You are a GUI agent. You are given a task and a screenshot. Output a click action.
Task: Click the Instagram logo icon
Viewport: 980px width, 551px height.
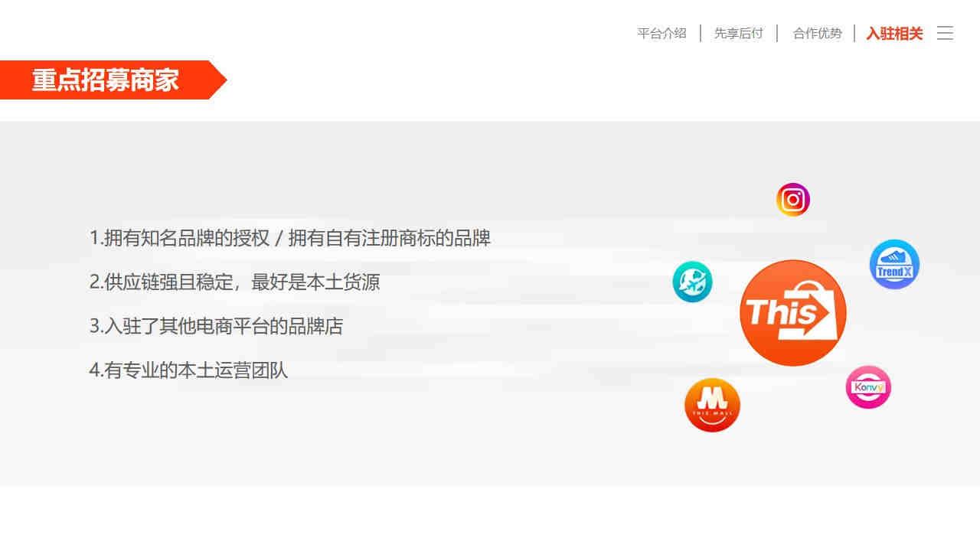[x=793, y=200]
